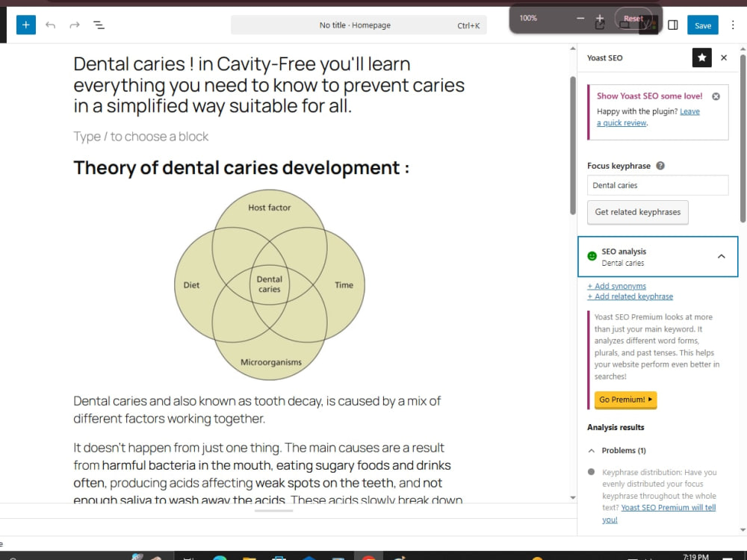Unpin Yoast SEO using the star icon

point(701,57)
